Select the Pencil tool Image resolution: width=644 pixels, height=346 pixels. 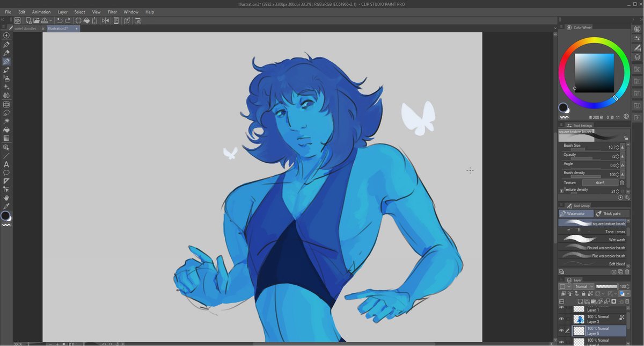[6, 53]
